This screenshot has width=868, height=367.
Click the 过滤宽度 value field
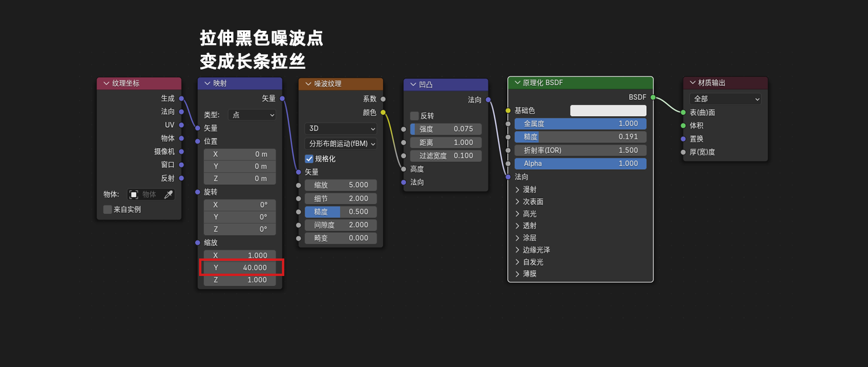[x=446, y=156]
